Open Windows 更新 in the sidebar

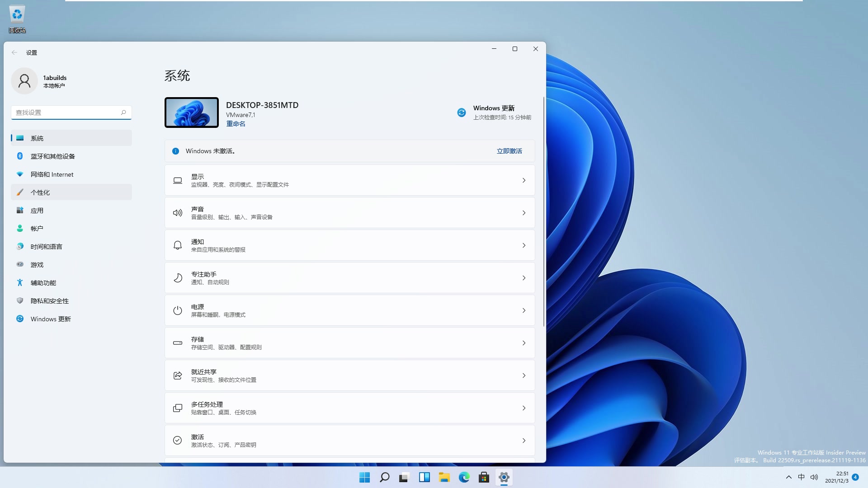point(71,319)
